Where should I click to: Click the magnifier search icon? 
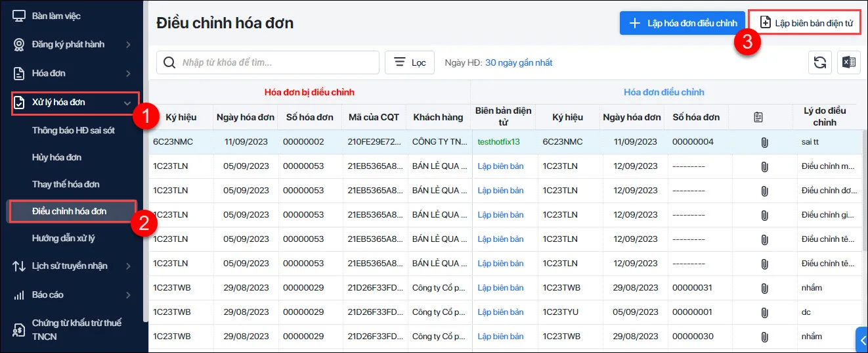point(169,62)
